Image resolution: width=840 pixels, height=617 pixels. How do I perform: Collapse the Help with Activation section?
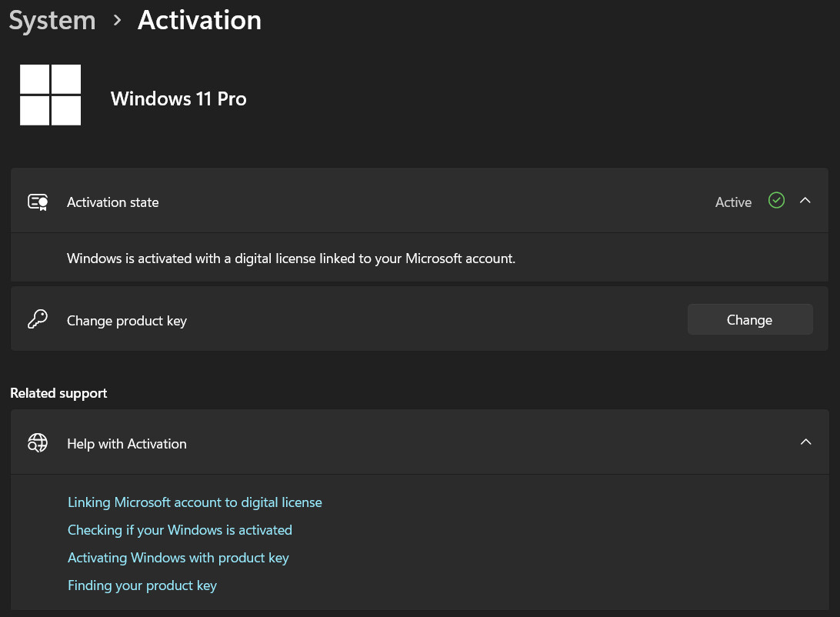tap(805, 442)
